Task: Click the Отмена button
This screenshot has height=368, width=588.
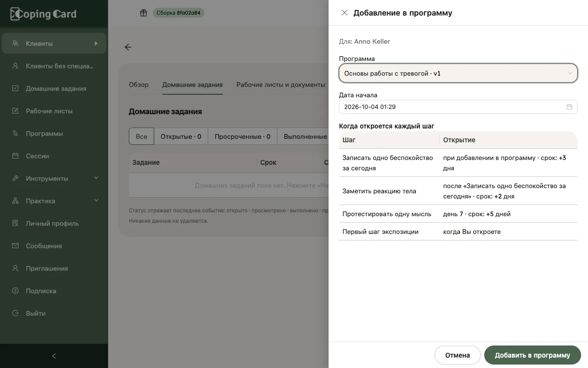Action: coord(457,355)
